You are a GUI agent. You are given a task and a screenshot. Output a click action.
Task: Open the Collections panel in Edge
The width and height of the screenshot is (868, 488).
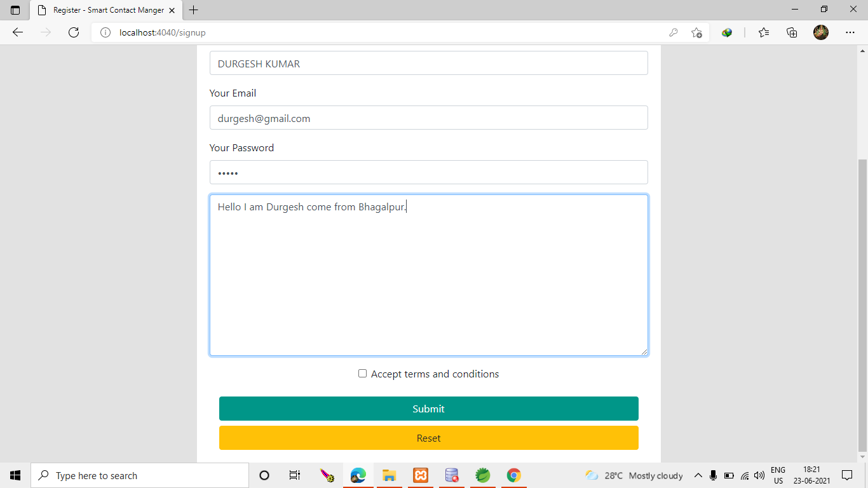(x=792, y=32)
